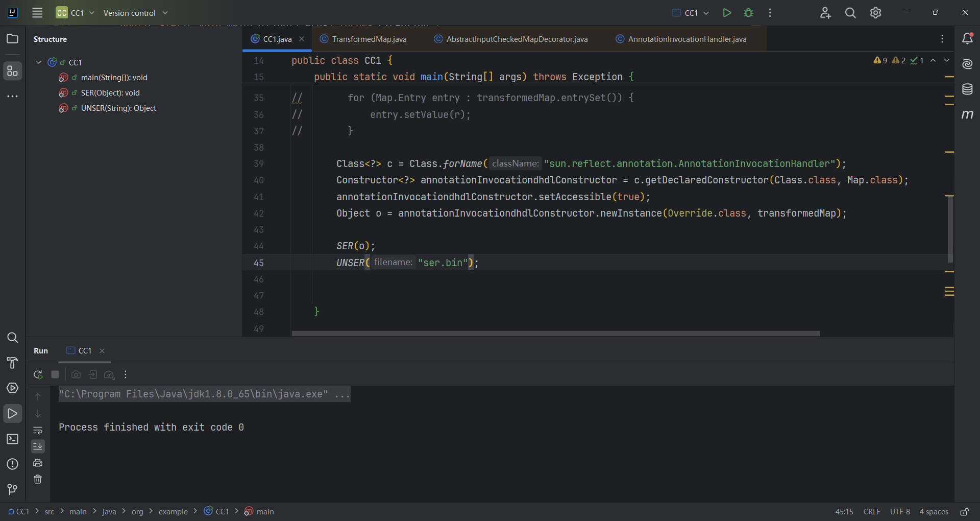
Task: Open the thread dump camera icon
Action: click(x=76, y=374)
